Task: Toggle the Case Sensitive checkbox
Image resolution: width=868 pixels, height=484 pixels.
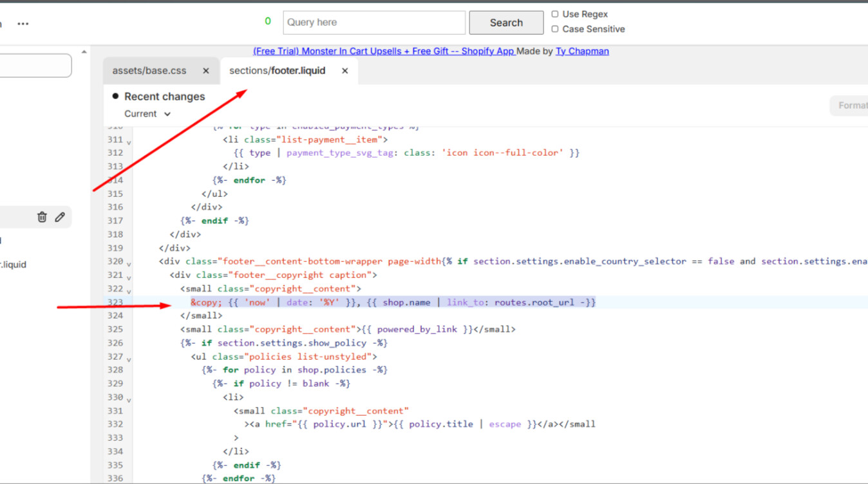Action: tap(555, 29)
